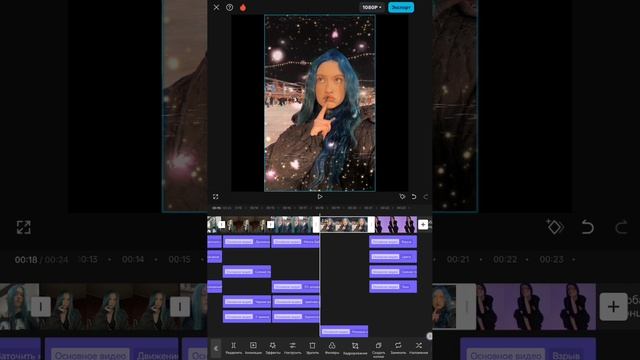
Task: Open the Filters tool
Action: (x=332, y=348)
